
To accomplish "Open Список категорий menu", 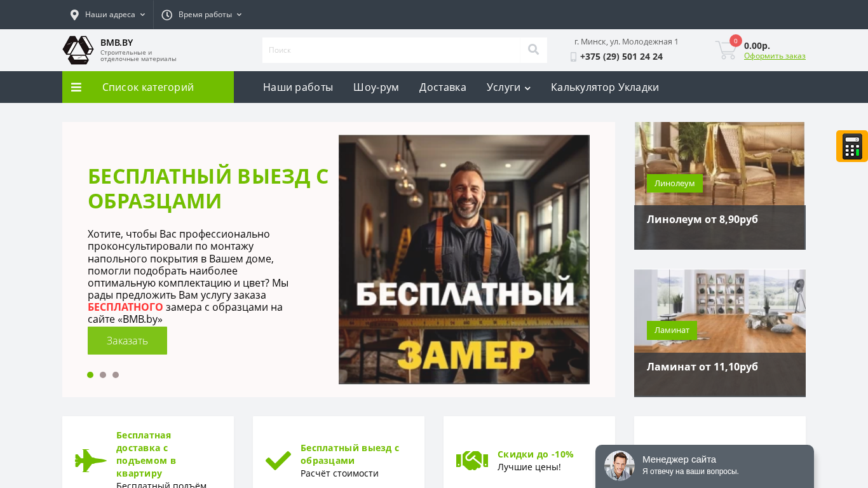I will pos(148,87).
